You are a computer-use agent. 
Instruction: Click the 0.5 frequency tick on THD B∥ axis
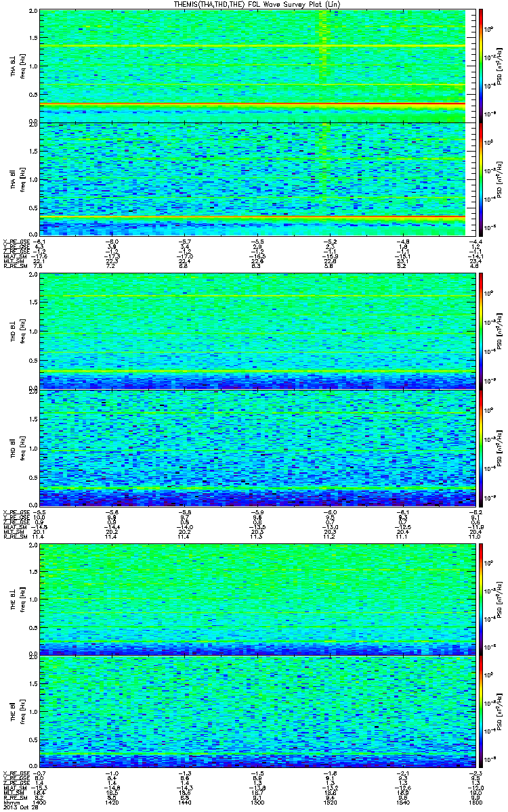coord(34,477)
